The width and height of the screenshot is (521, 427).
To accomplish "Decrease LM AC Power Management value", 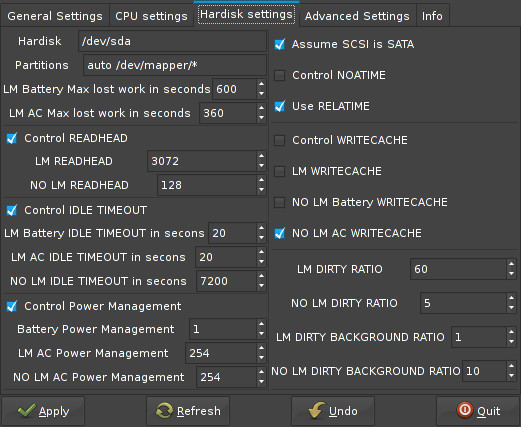I will click(x=261, y=358).
